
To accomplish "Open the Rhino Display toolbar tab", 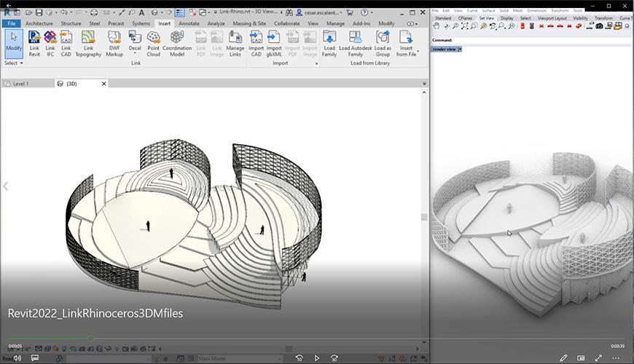I will (506, 18).
